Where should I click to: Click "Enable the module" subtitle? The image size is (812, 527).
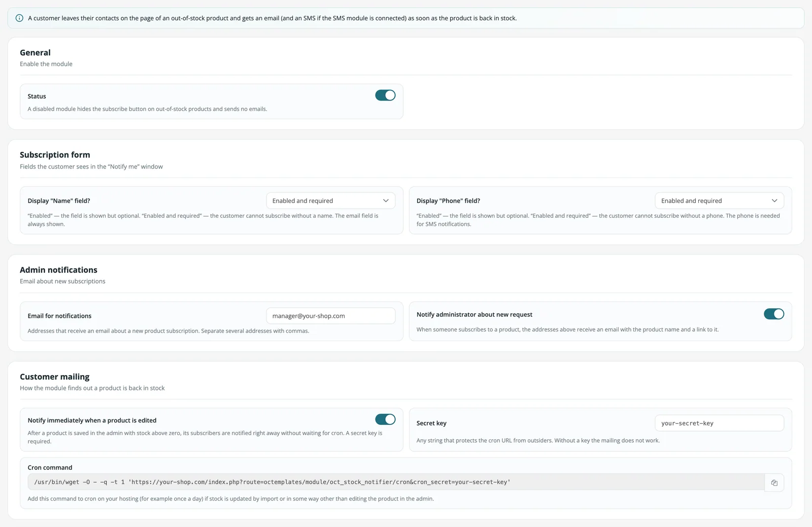46,64
